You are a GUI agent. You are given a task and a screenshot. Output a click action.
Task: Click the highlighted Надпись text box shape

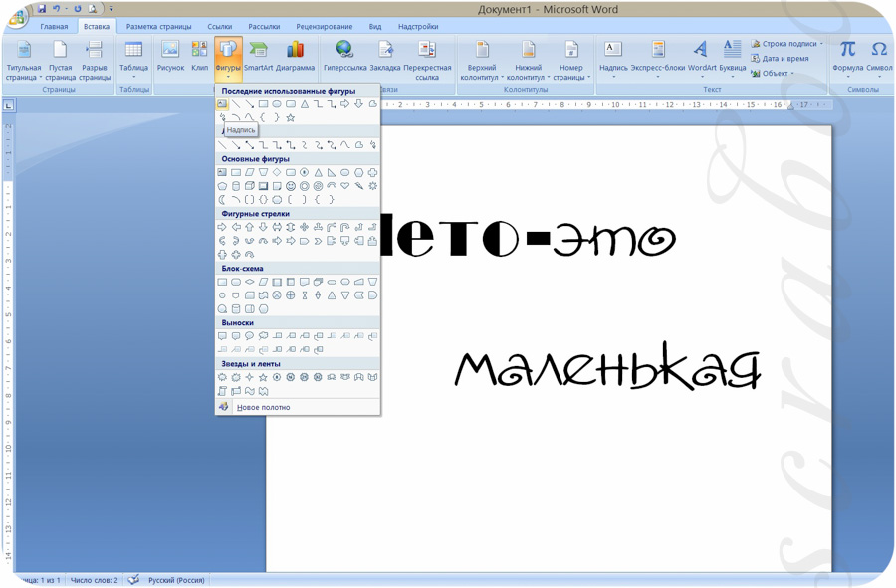pos(222,103)
